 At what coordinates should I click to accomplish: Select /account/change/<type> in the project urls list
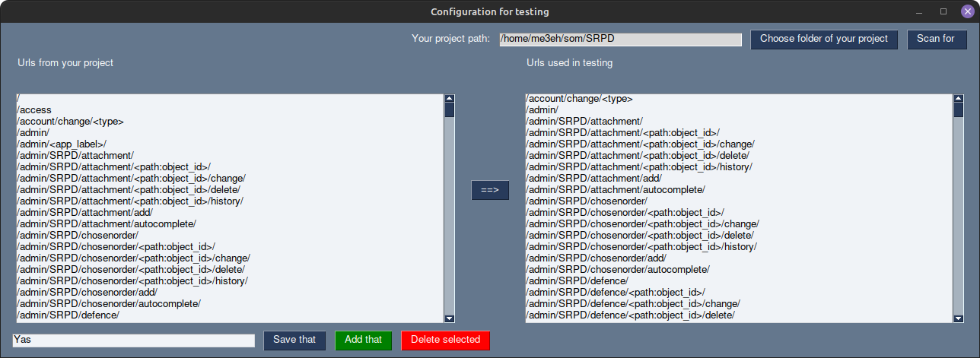[229, 122]
